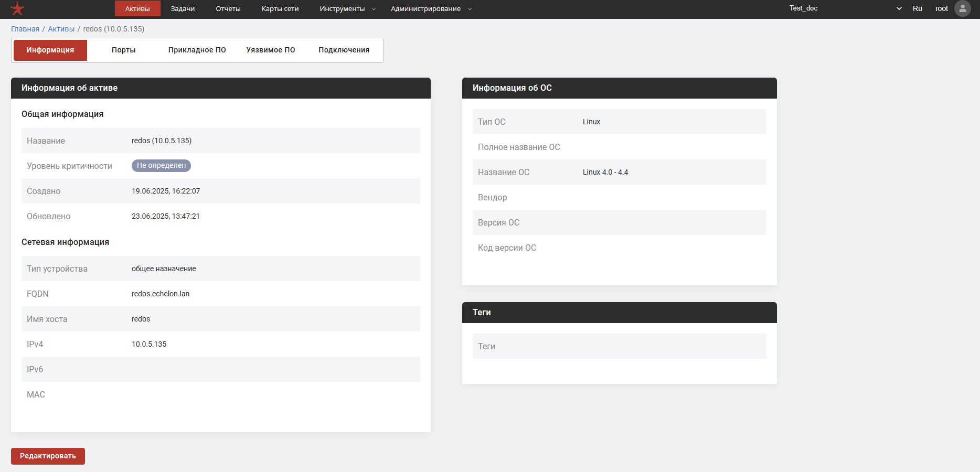Select the Уязвимое ПО tab
Viewport: 980px width, 472px height.
tap(271, 50)
